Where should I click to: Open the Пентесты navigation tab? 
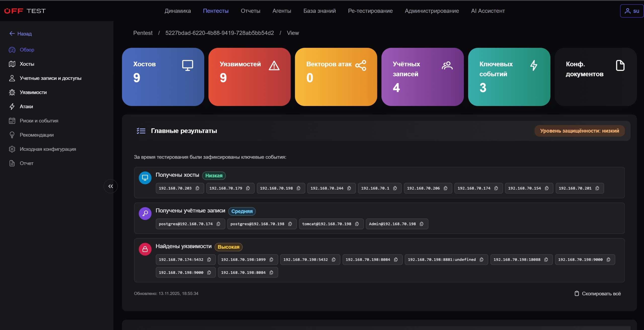pos(216,11)
